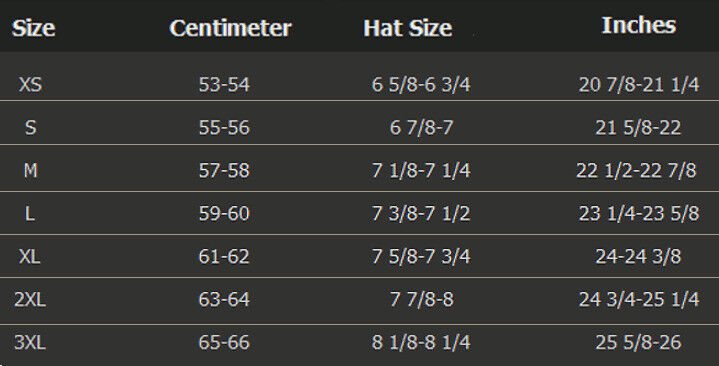Click the L size row label
Viewport: 719px width, 366px height.
30,213
